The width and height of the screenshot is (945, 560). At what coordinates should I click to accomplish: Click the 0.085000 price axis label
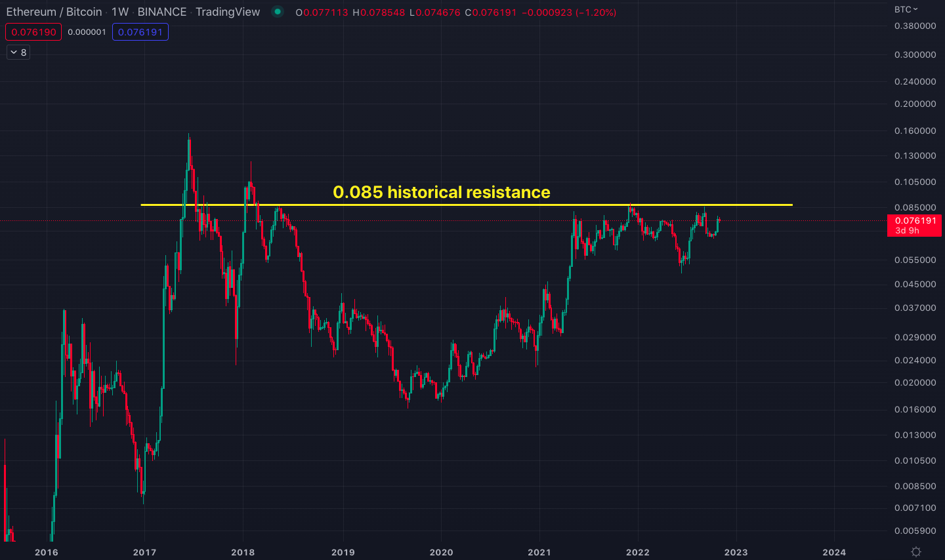click(915, 208)
